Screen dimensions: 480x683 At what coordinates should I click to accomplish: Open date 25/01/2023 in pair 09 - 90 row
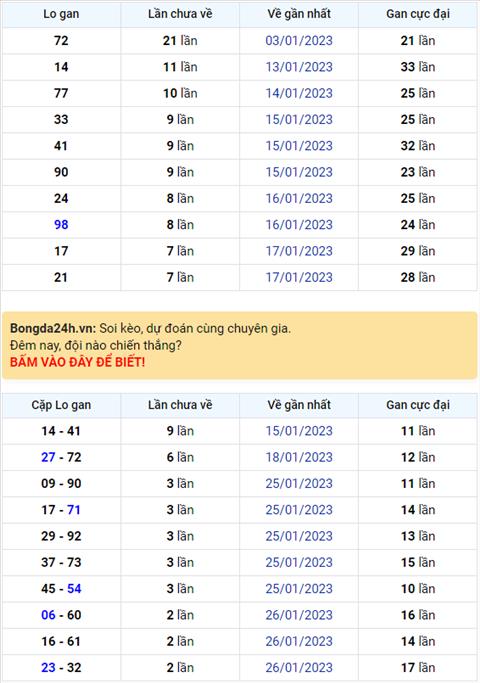(299, 484)
